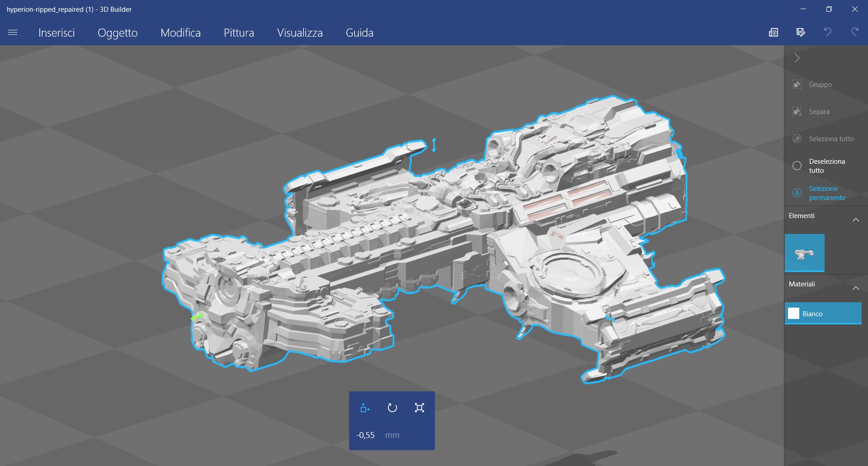Screen dimensions: 868x466
Task: Open the hamburger menu
Action: coord(13,33)
